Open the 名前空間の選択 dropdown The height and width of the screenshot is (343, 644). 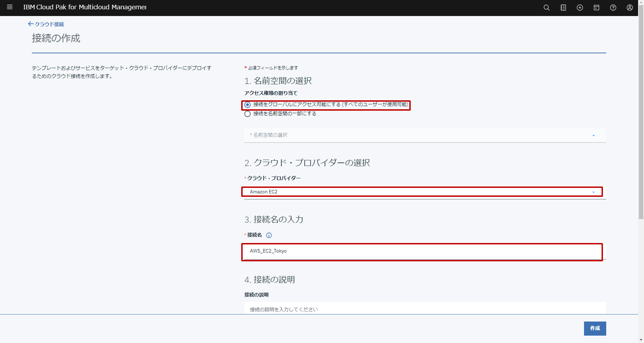[425, 135]
